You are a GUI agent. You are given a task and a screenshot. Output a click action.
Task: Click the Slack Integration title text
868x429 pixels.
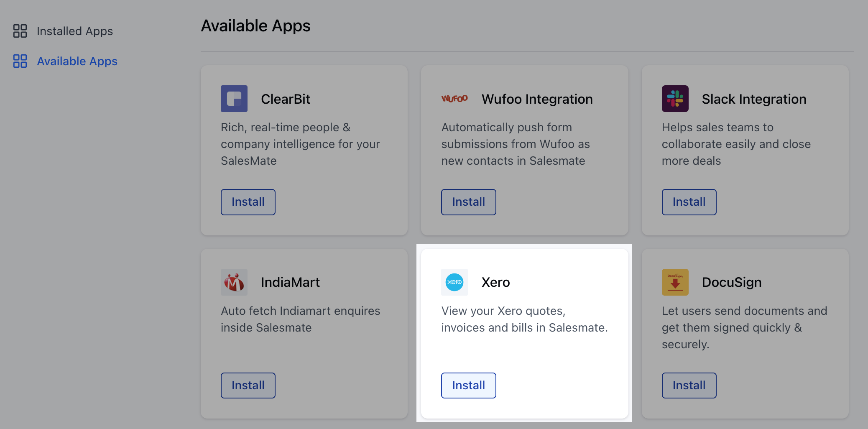pyautogui.click(x=754, y=99)
